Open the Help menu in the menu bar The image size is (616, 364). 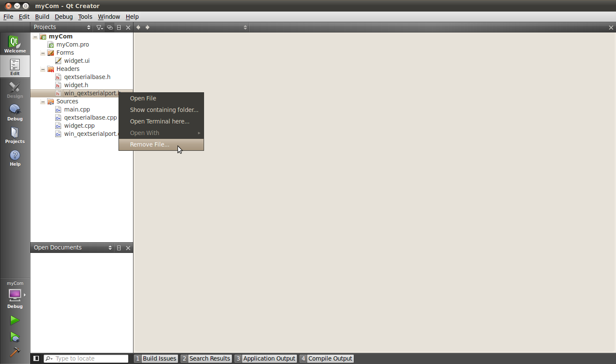[132, 17]
